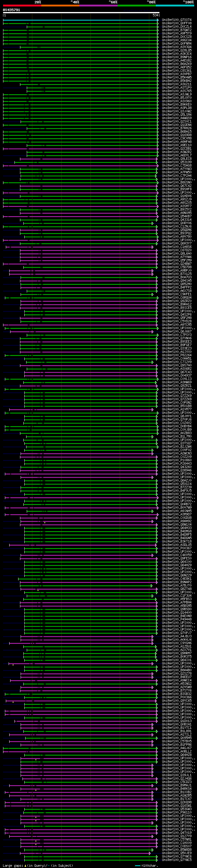Viewport: 197px width, 868px height.
Task: Open hit UniRef100_Q0FNM4
Action: click(177, 43)
